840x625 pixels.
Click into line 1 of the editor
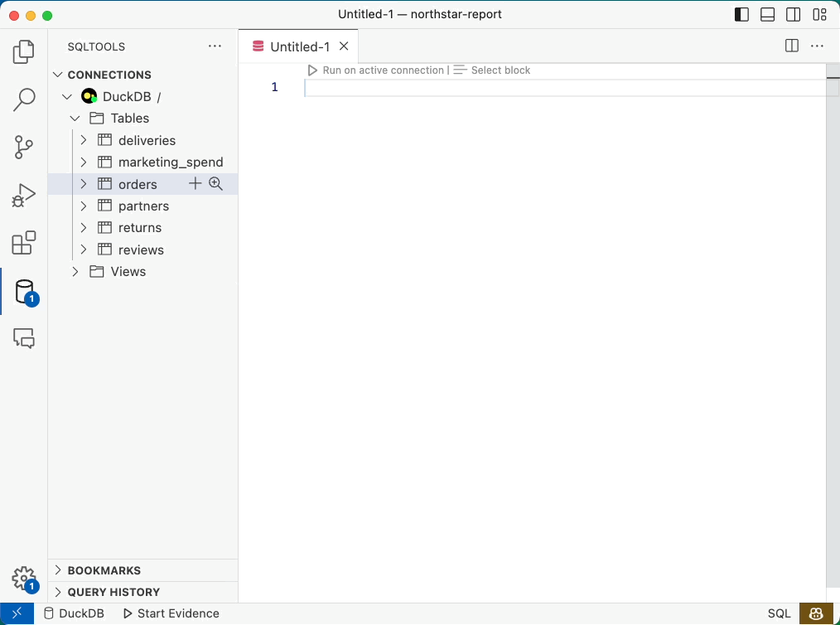tap(497, 88)
